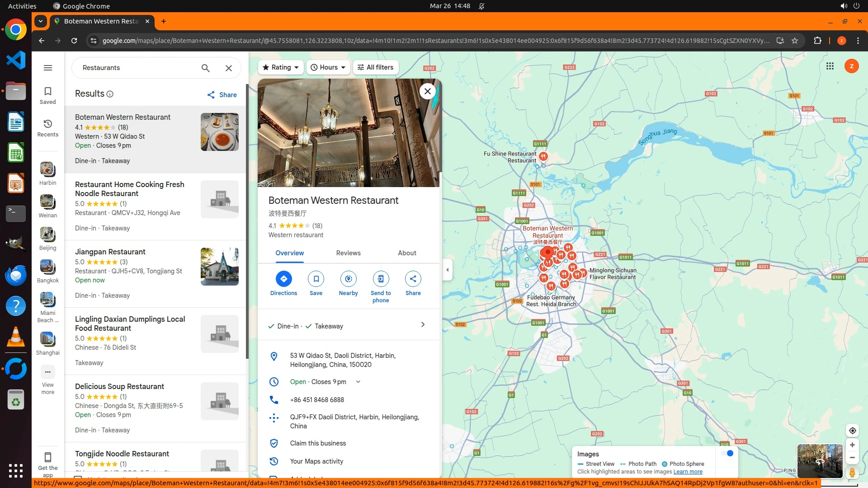Toggle the Images layer switch
The height and width of the screenshot is (488, 868).
pyautogui.click(x=727, y=453)
